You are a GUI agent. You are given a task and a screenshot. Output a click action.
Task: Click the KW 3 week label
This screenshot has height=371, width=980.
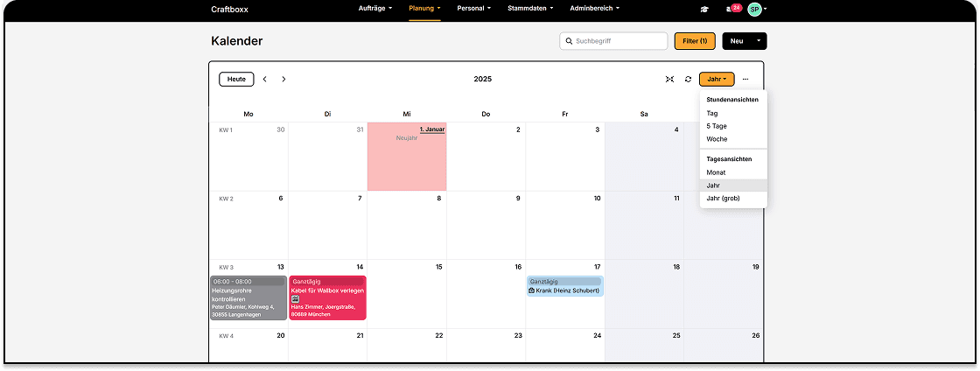pyautogui.click(x=226, y=268)
